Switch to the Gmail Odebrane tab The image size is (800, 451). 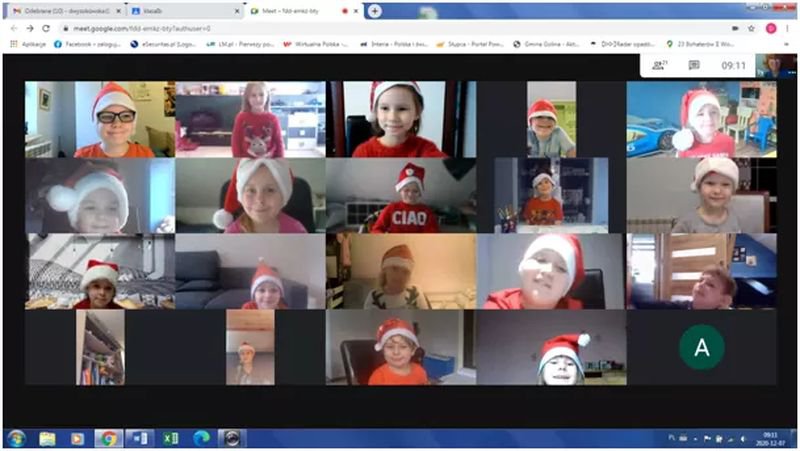click(x=66, y=11)
